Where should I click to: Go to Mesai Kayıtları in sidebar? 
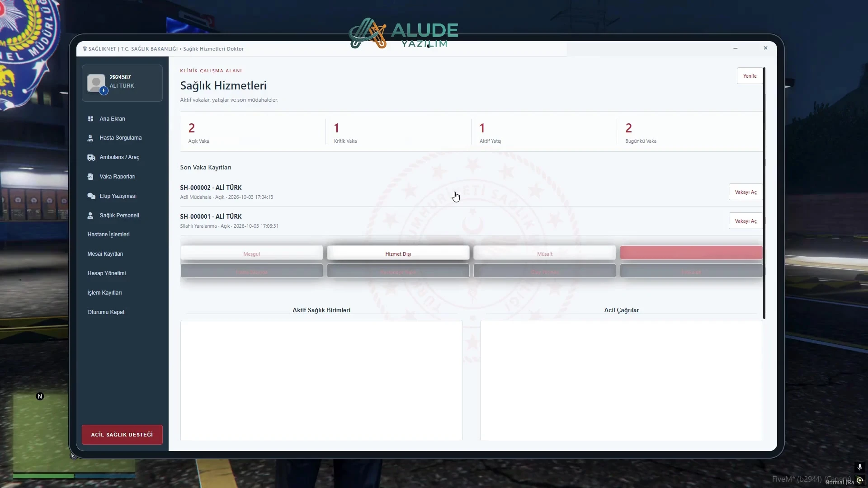pos(105,254)
